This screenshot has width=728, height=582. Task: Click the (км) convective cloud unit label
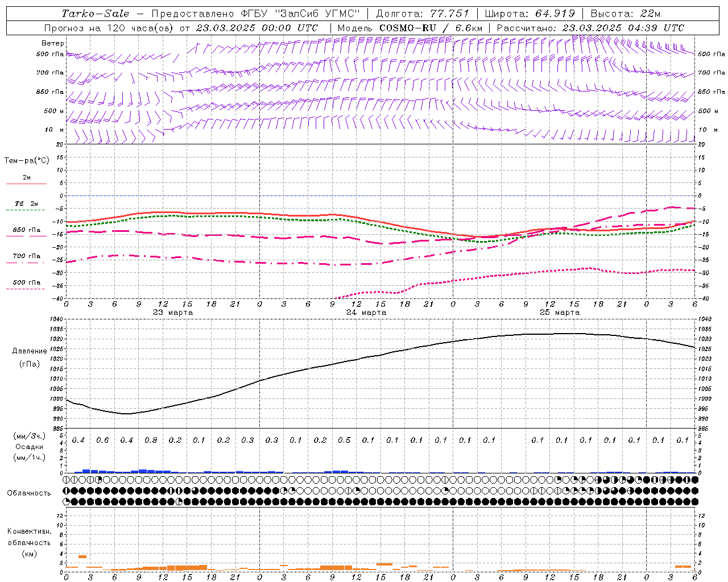(30, 553)
